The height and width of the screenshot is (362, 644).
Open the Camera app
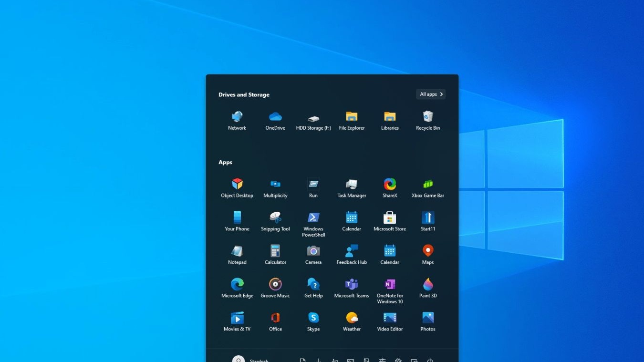[x=313, y=255]
